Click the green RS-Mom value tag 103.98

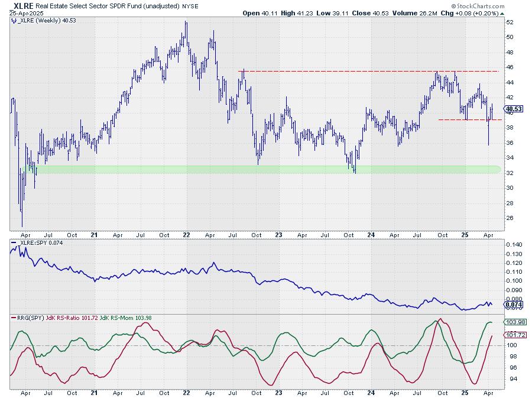click(x=512, y=322)
